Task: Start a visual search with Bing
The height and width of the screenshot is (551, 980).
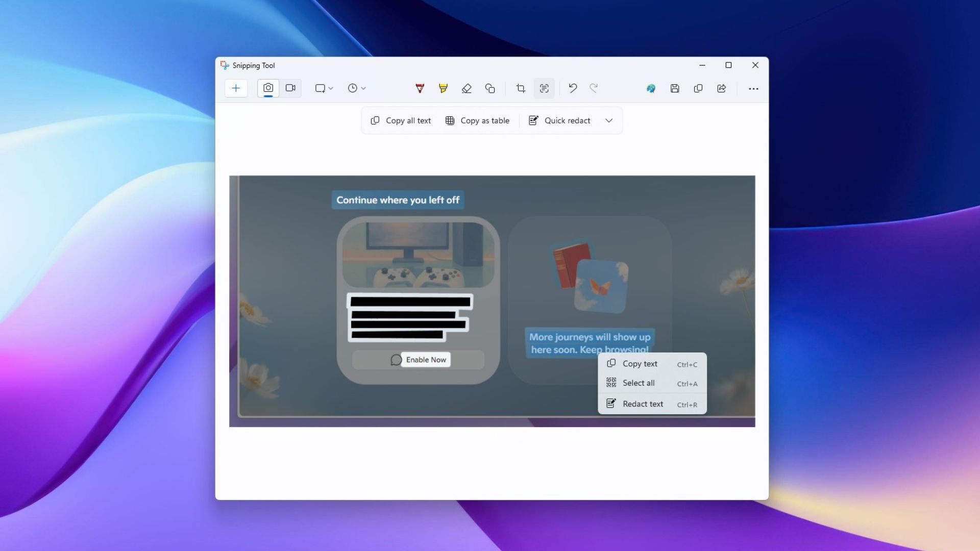Action: (650, 88)
